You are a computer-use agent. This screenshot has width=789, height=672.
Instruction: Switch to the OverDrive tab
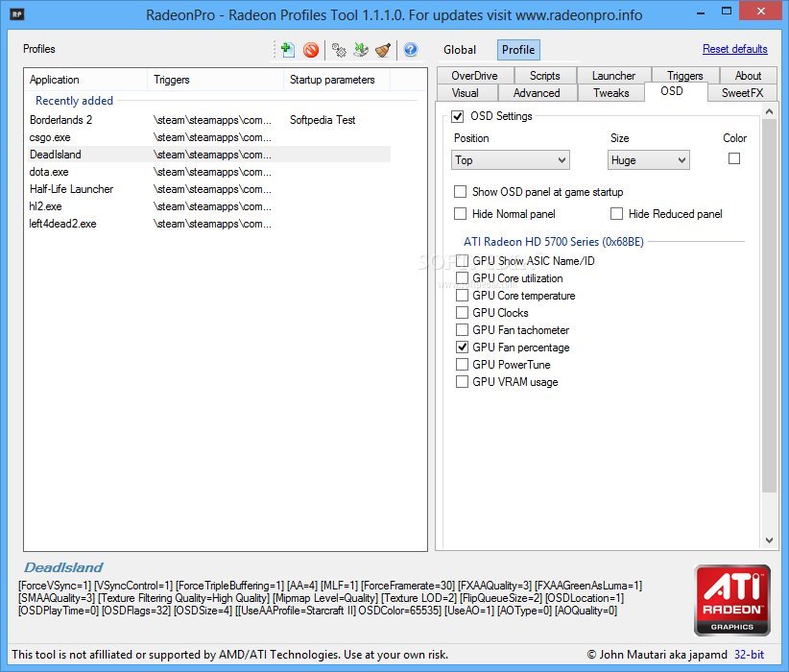[474, 76]
